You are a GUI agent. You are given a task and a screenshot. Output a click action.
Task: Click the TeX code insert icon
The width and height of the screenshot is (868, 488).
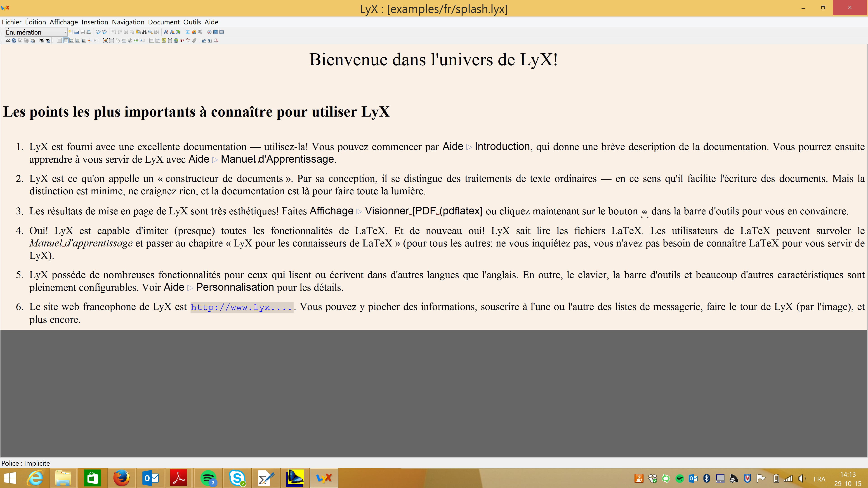pos(182,40)
